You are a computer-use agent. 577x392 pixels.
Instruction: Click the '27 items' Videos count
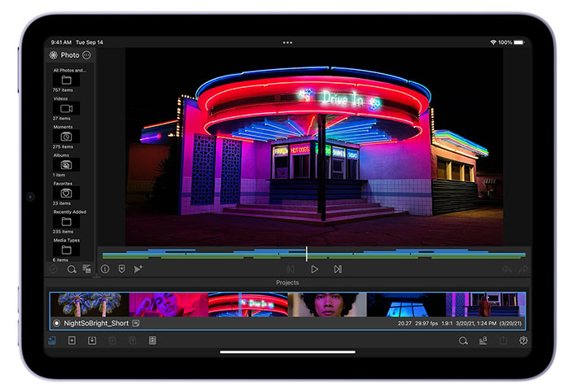[61, 119]
